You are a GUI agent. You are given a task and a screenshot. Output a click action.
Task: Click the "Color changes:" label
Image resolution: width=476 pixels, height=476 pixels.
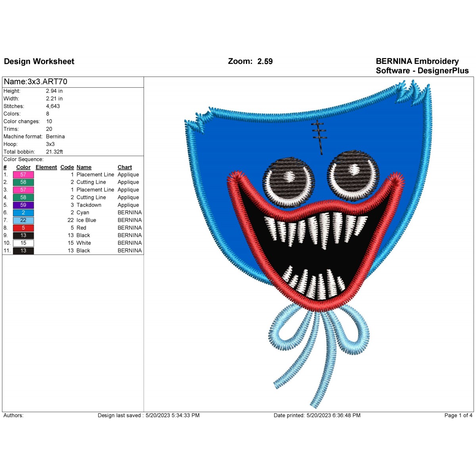click(22, 121)
